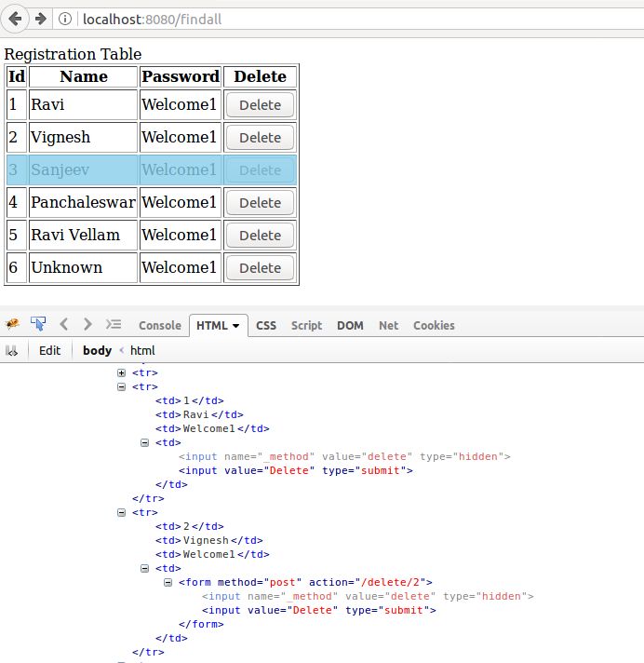
Task: Switch to the Net tab
Action: [388, 325]
